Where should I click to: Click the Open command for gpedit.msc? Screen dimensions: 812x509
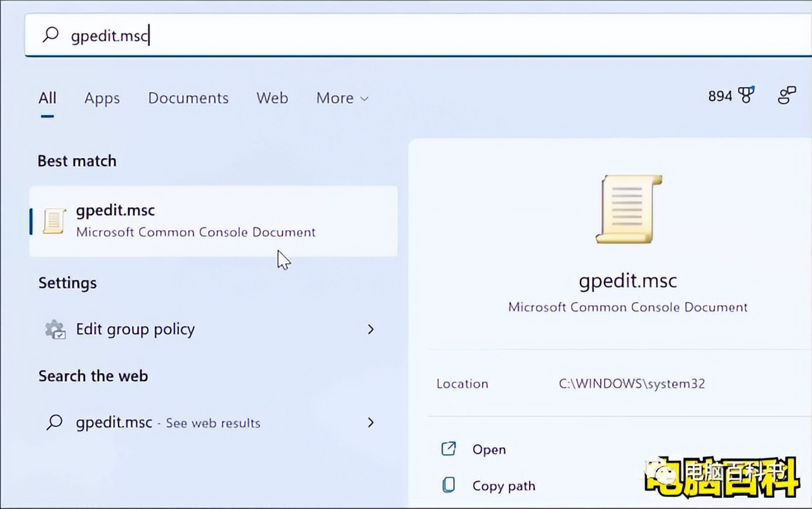point(488,449)
